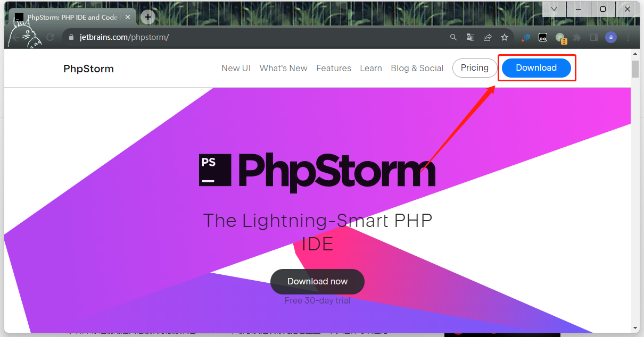Click the 'Free 30-day trial' text

tap(318, 301)
